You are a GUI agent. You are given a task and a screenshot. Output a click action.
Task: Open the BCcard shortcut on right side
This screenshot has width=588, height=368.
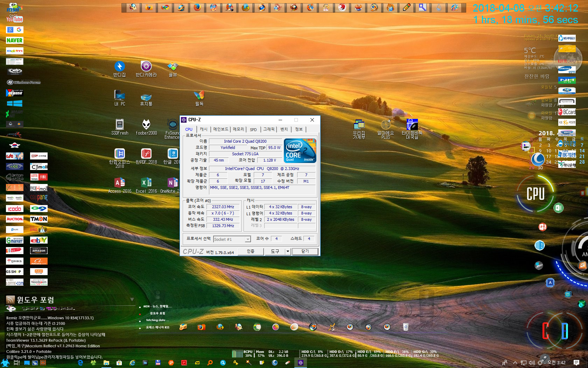pos(567,112)
